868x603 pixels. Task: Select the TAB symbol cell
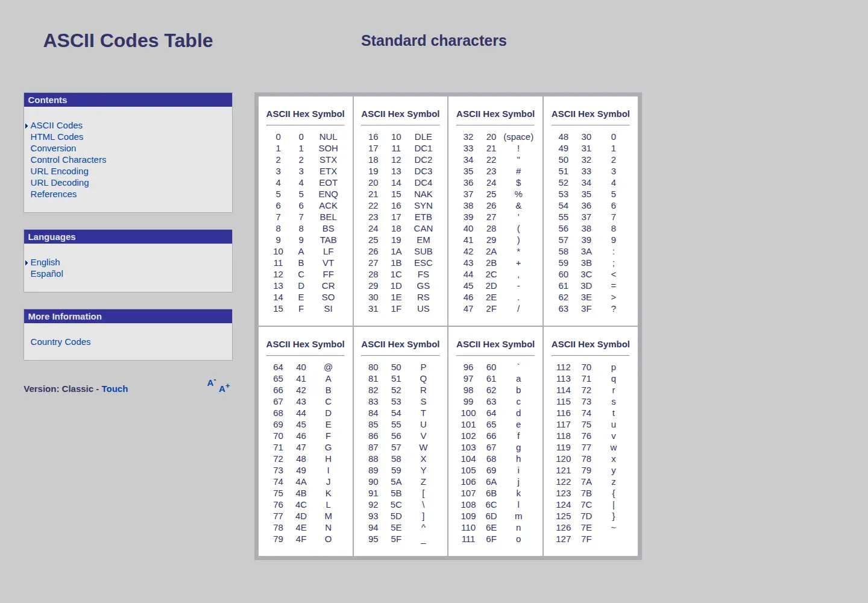(329, 240)
